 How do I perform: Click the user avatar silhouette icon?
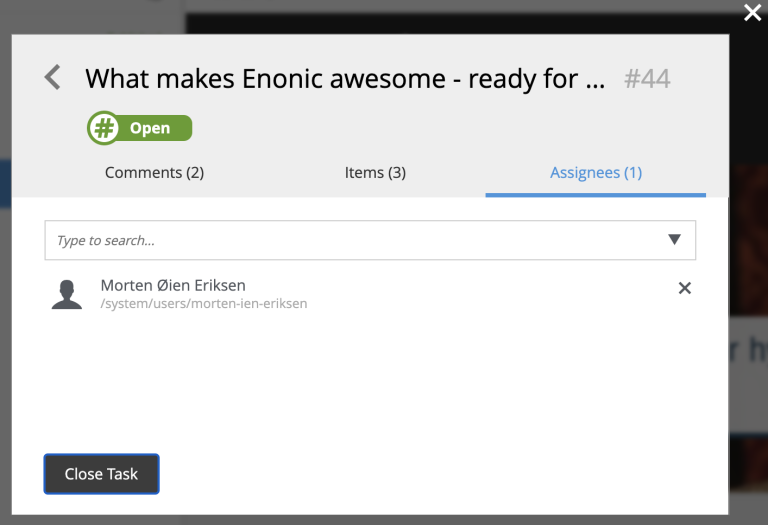pos(67,294)
